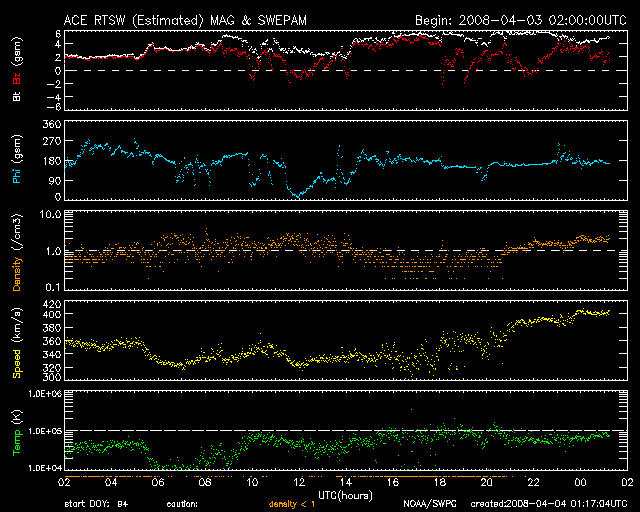640x512 pixels.
Task: Click the white Bt axis label
Action: point(17,96)
